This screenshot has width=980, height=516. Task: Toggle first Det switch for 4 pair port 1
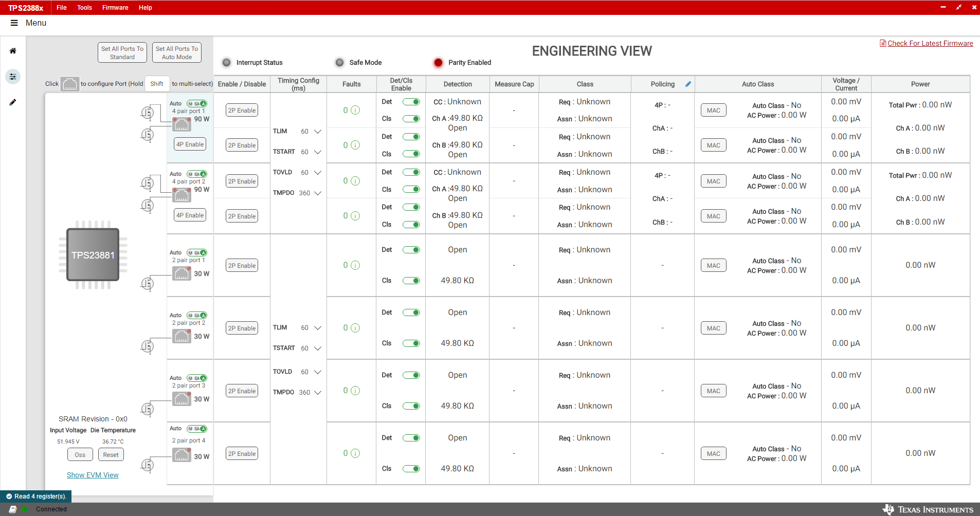point(411,102)
